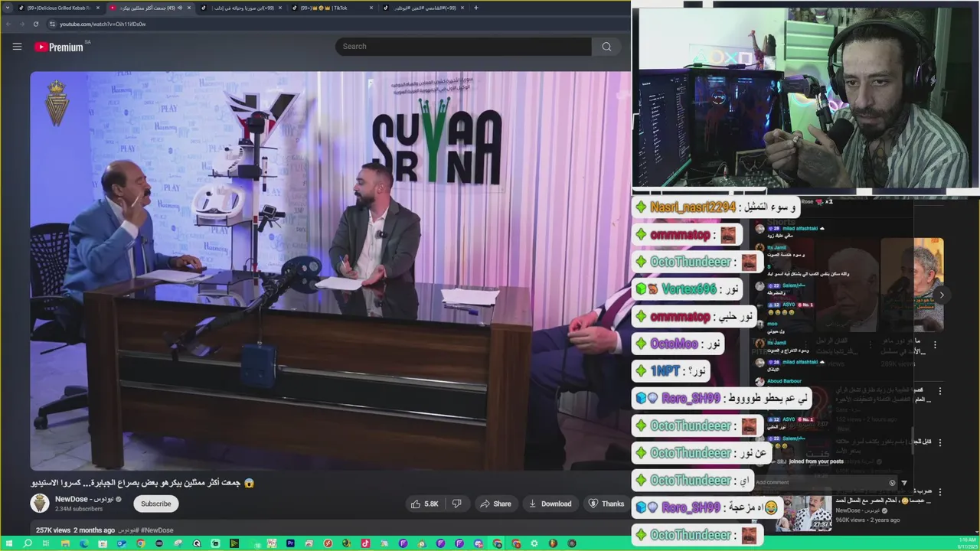Launch File Explorer from taskbar
Image resolution: width=980 pixels, height=551 pixels.
click(65, 543)
